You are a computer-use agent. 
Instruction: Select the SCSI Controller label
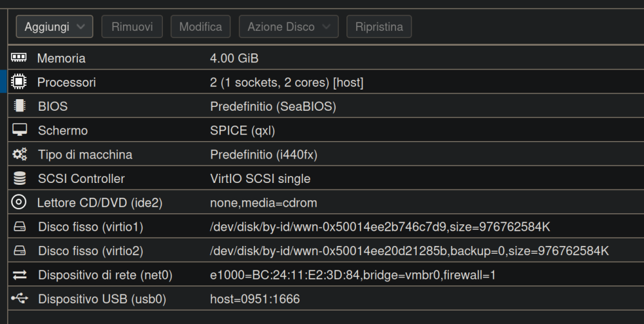point(81,178)
